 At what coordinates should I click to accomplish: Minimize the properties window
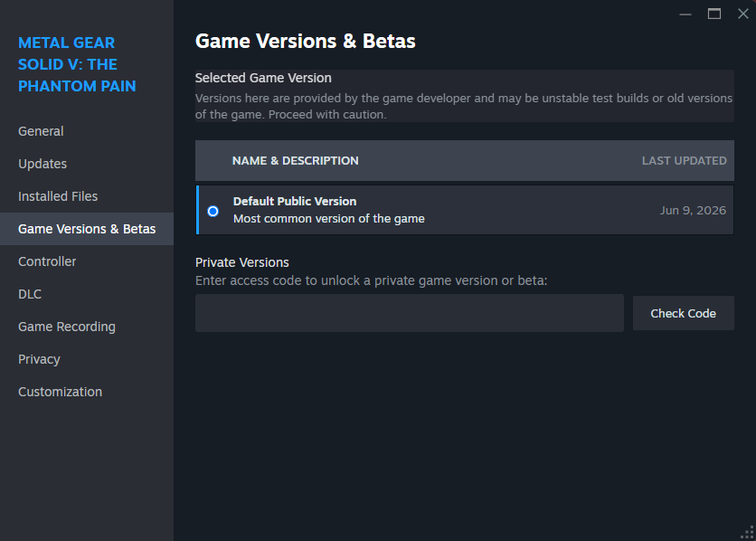tap(685, 14)
